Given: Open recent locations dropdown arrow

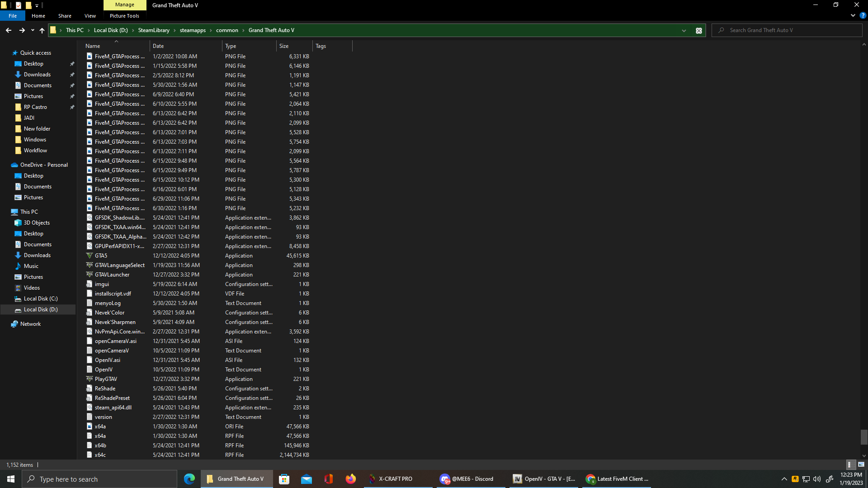Looking at the screenshot, I should [x=33, y=30].
